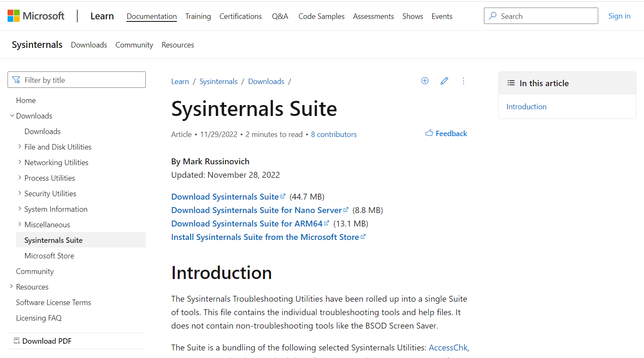644x358 pixels.
Task: Select Home in the sidebar tree
Action: (x=26, y=100)
